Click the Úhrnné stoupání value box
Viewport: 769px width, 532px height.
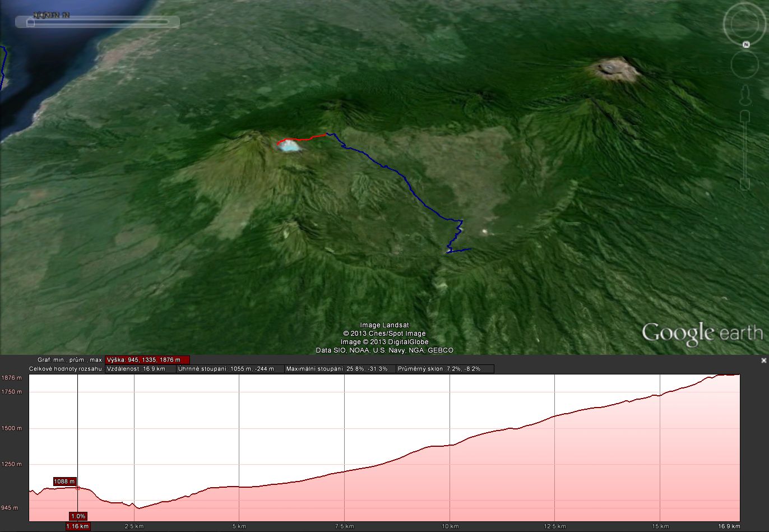pyautogui.click(x=230, y=369)
